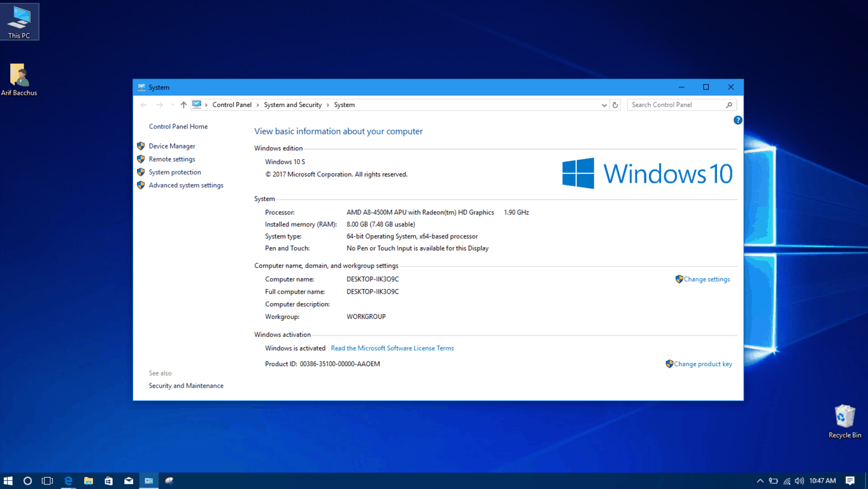Click the back arrow in System window
The image size is (868, 489).
click(x=143, y=105)
